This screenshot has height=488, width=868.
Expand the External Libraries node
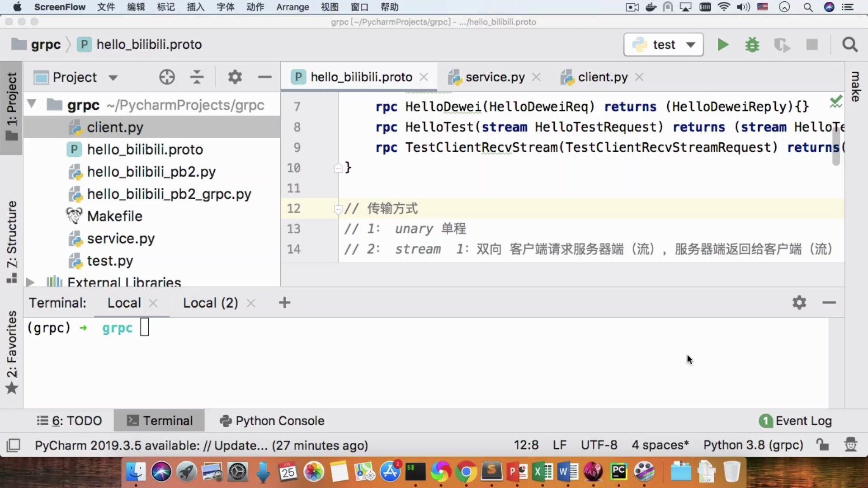[30, 282]
